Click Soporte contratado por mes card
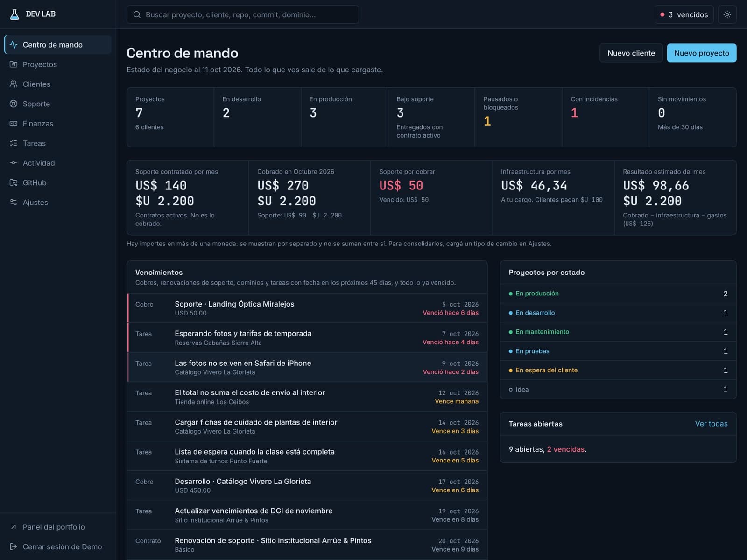747x560 pixels. pyautogui.click(x=188, y=197)
